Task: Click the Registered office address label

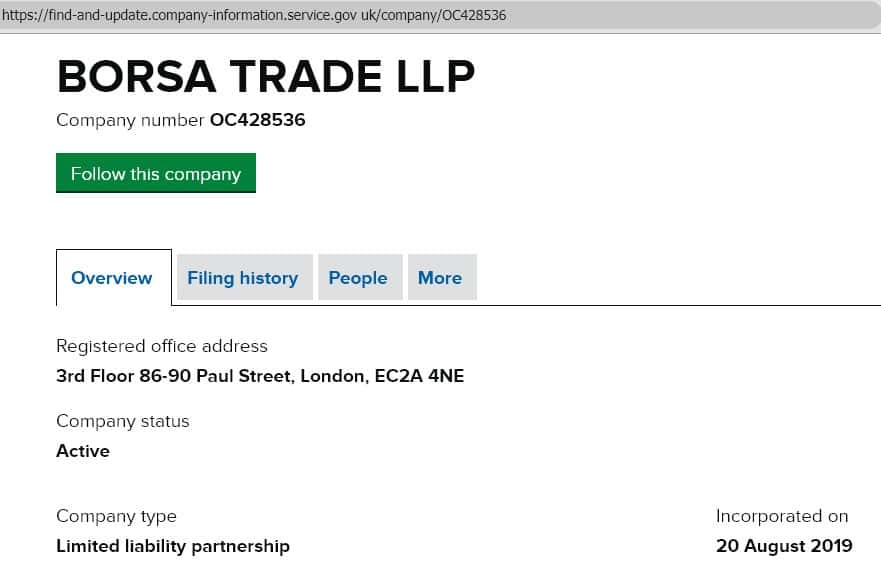Action: pyautogui.click(x=162, y=346)
